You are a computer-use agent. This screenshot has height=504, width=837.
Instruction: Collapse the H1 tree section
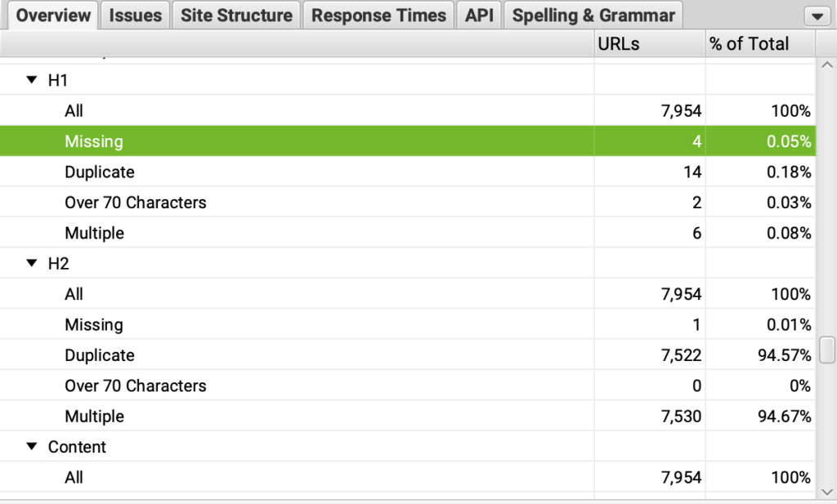tap(32, 80)
